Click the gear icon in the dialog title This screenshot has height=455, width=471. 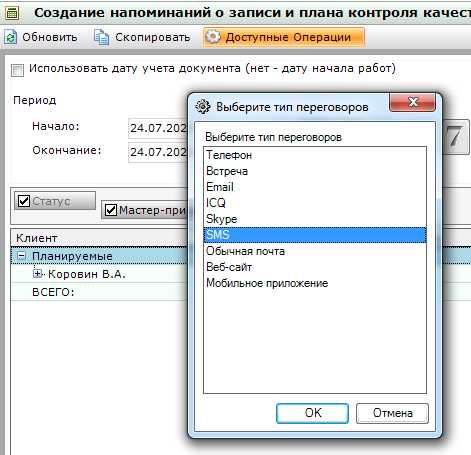(x=202, y=107)
